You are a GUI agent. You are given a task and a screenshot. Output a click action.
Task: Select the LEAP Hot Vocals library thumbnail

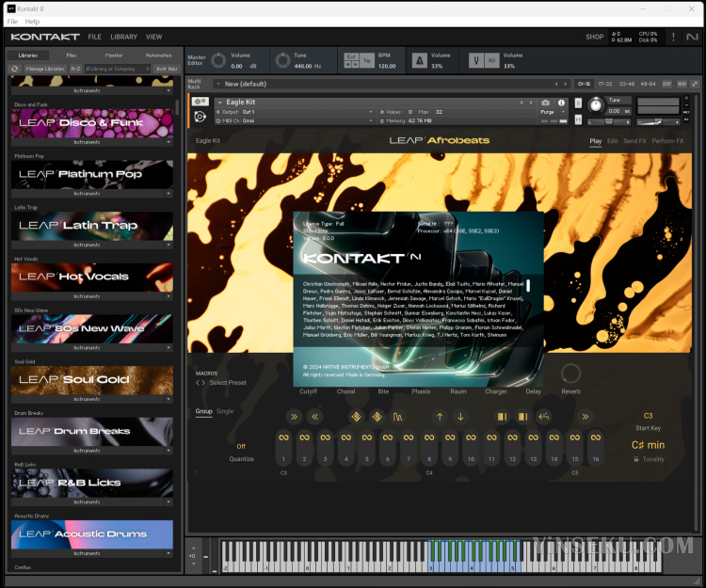92,277
